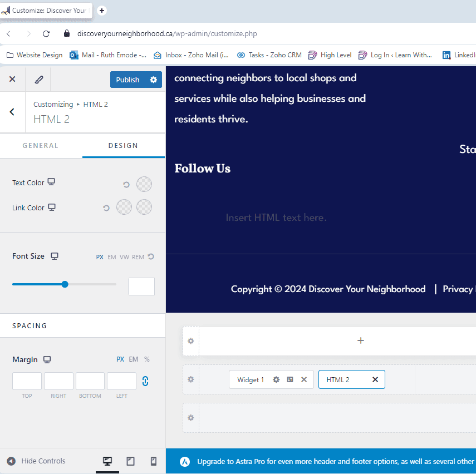Click the Publish button
Viewport: 476px width, 474px height.
click(127, 80)
